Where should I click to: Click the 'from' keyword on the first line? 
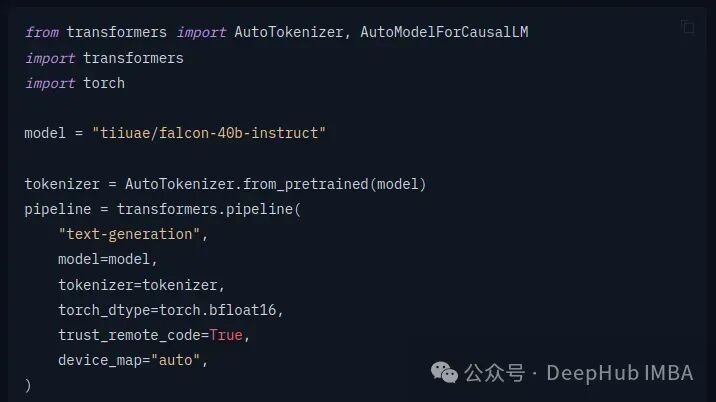click(42, 32)
